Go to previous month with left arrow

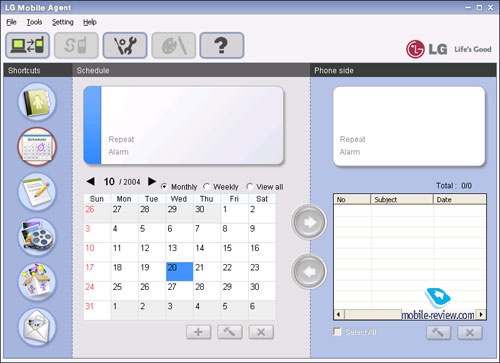click(x=90, y=181)
